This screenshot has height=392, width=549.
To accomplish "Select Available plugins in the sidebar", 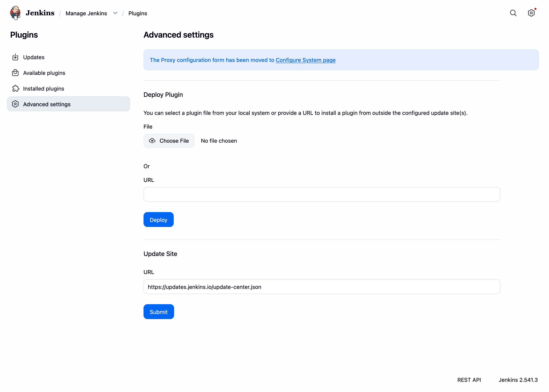I will [x=69, y=73].
